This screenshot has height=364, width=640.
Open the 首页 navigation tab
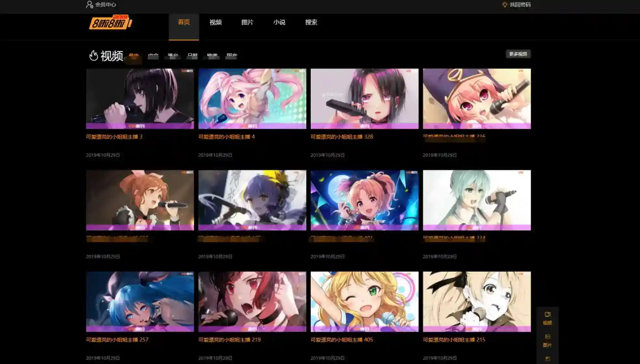coord(184,22)
